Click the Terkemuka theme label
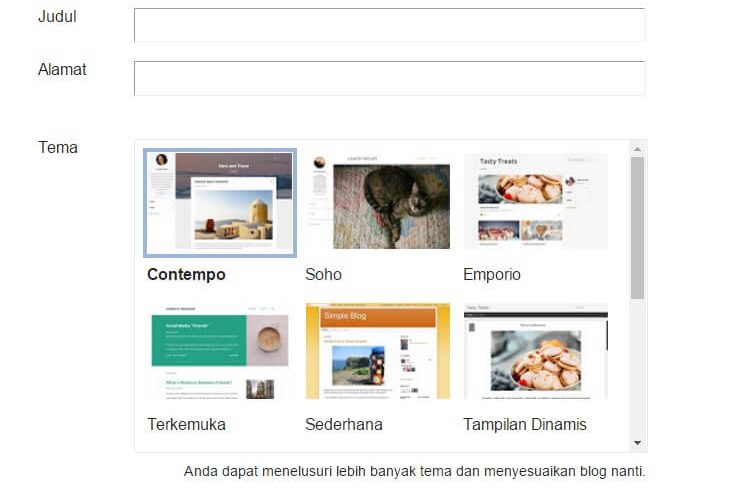 point(186,425)
